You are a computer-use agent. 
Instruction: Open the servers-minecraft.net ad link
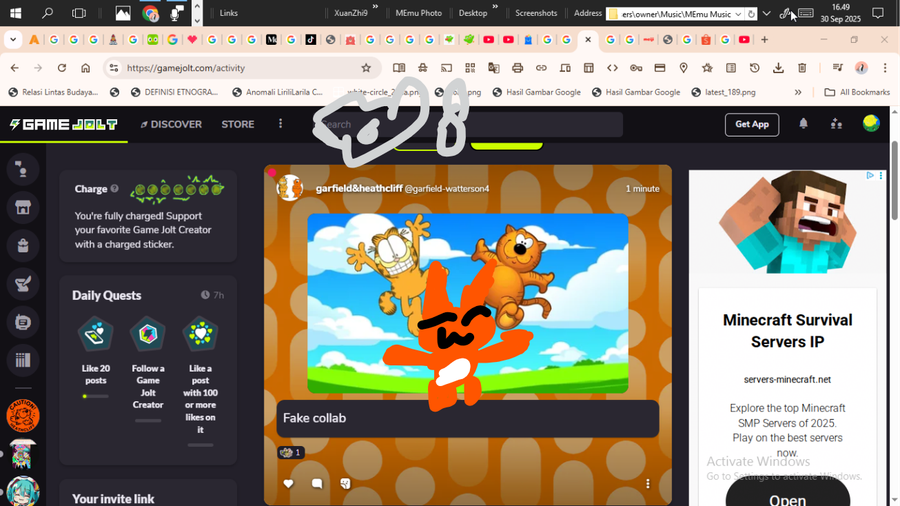click(x=787, y=379)
